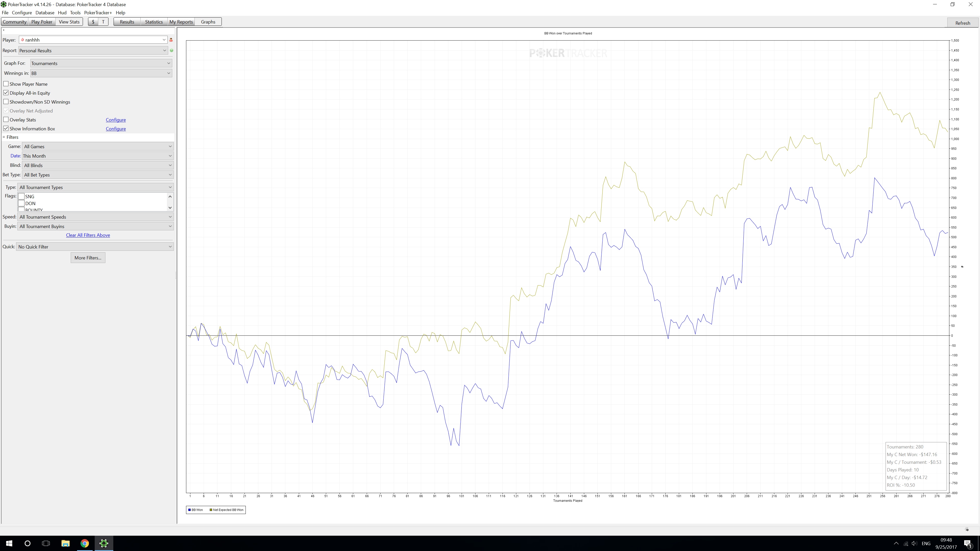Switch to tournament mode with T button
The width and height of the screenshot is (980, 551).
click(103, 22)
